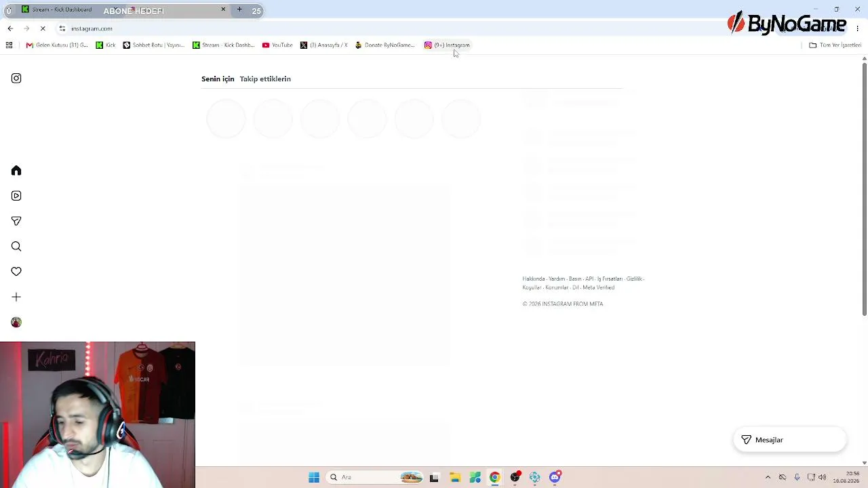Viewport: 868px width, 488px height.
Task: Switch to the Senin için tab
Action: 218,79
